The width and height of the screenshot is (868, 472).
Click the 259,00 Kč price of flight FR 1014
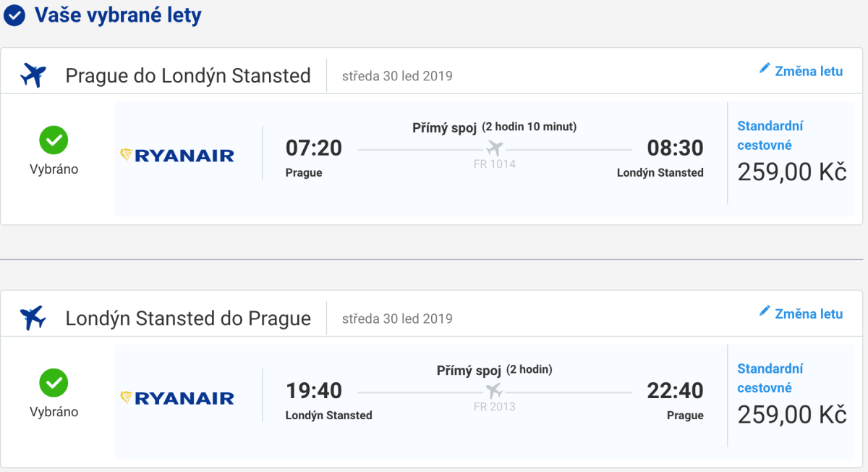(791, 172)
